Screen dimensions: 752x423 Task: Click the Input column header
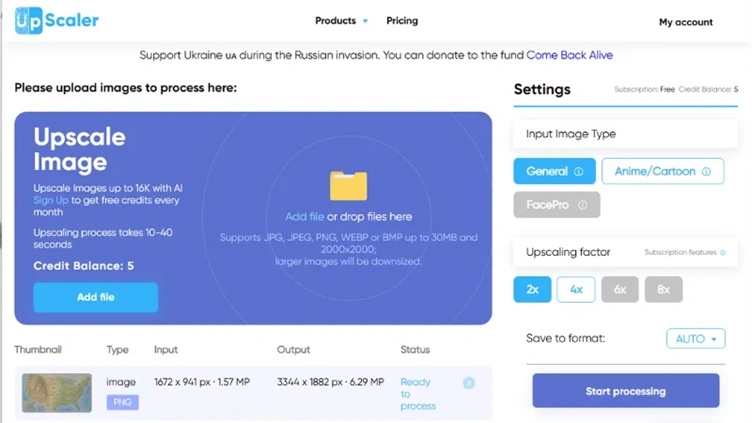(x=165, y=350)
